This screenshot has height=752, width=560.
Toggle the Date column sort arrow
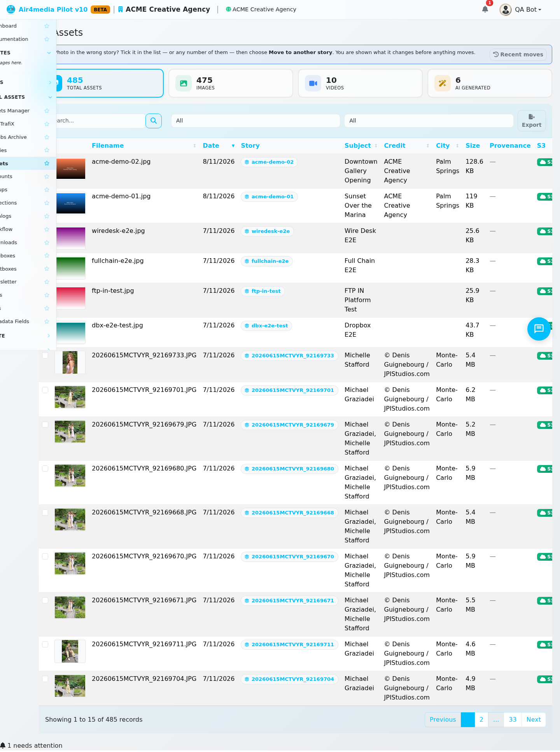(233, 146)
